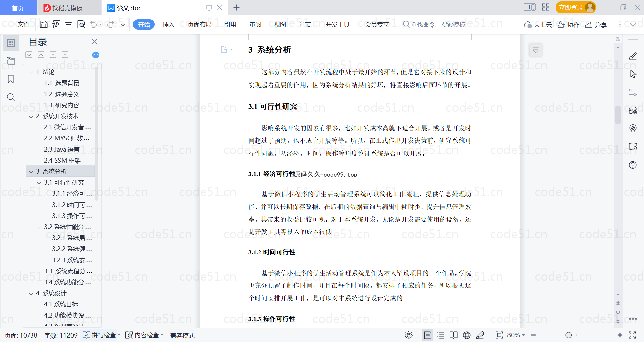Click the selection arrow tool in right sidebar
This screenshot has height=342, width=644.
tap(633, 74)
